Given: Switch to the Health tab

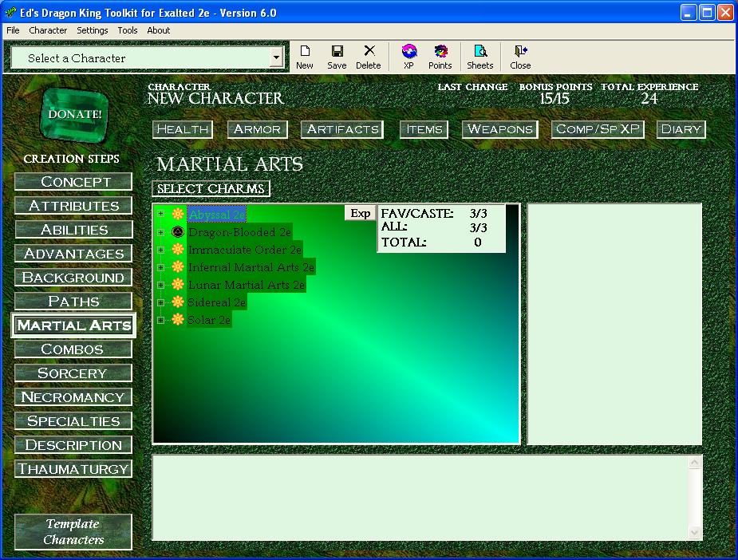Looking at the screenshot, I should tap(183, 129).
